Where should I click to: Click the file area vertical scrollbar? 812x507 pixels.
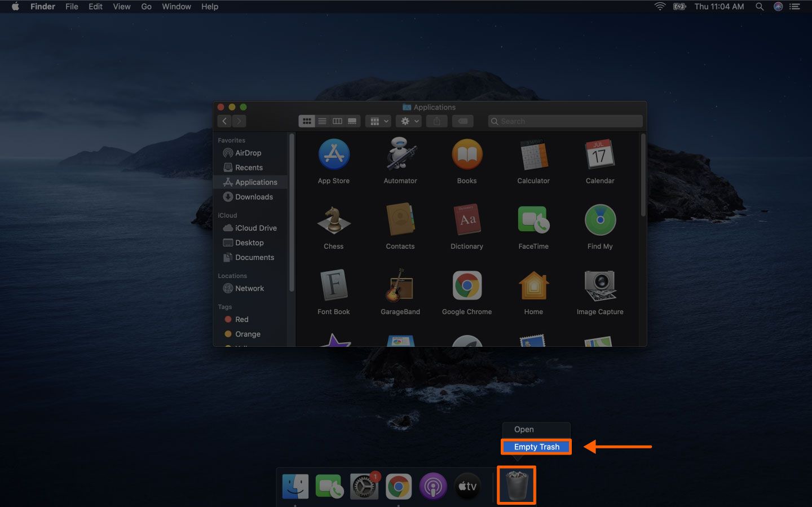click(643, 175)
